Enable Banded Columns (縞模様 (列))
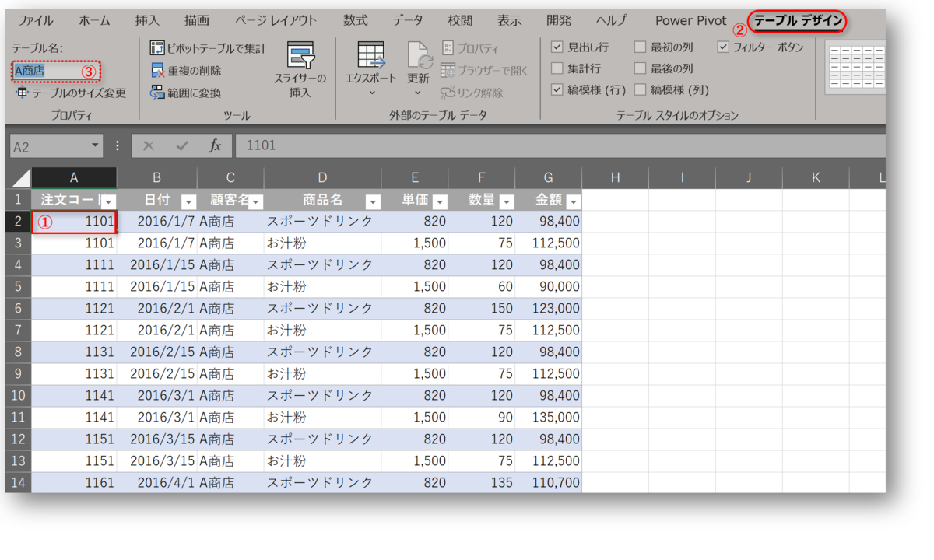934x560 pixels. pos(641,89)
